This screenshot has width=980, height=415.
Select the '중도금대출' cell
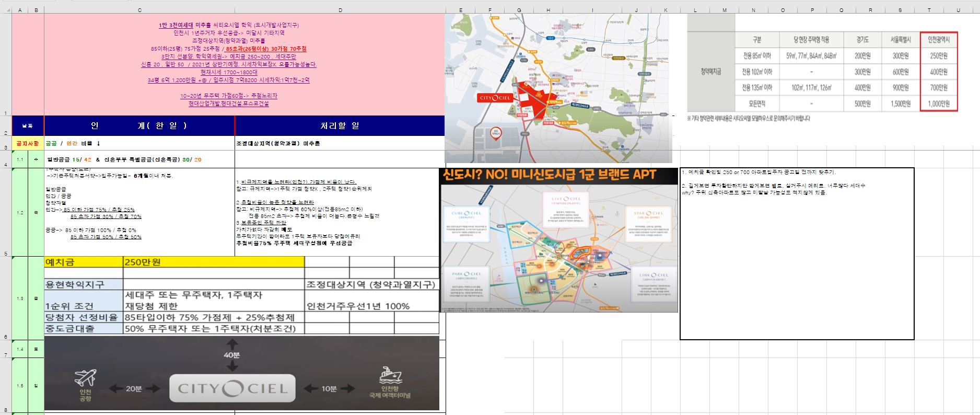point(84,328)
